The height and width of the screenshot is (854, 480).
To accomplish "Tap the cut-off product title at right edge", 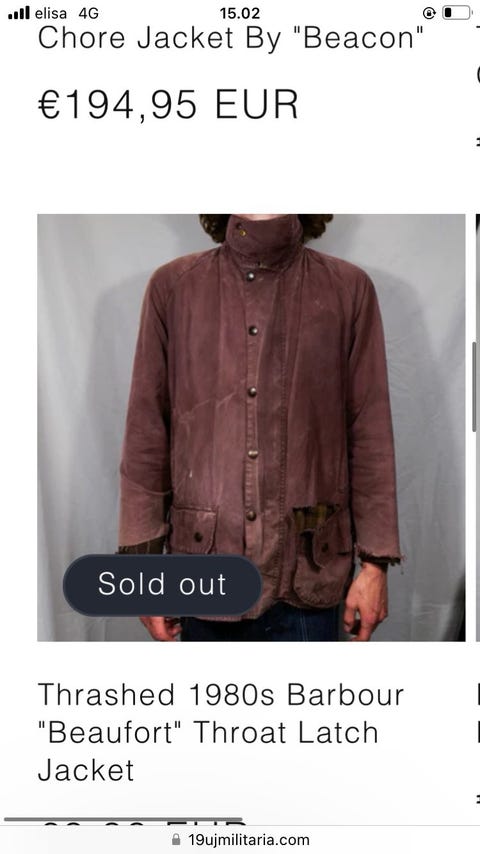I will [478, 713].
